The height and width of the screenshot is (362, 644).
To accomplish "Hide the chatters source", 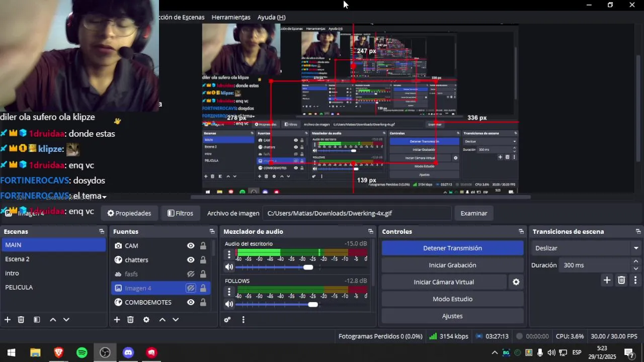I will tap(191, 260).
